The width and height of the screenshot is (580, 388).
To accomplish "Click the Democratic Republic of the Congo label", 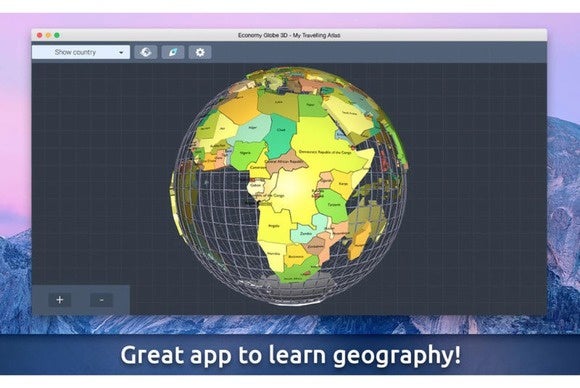I will pyautogui.click(x=325, y=152).
